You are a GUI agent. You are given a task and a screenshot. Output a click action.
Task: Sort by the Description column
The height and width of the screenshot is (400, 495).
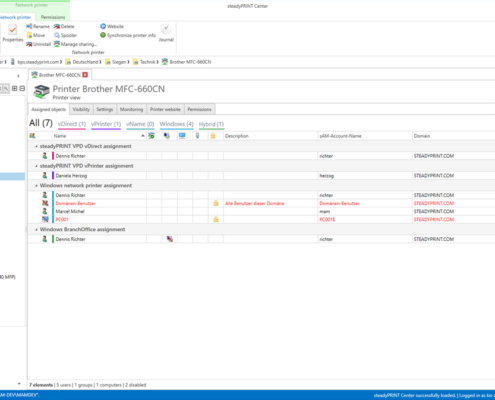click(x=270, y=136)
